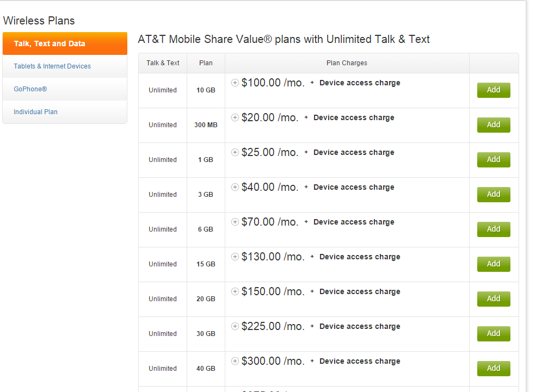Click Device access charge in 300 MB row
The image size is (536, 392).
pos(354,118)
